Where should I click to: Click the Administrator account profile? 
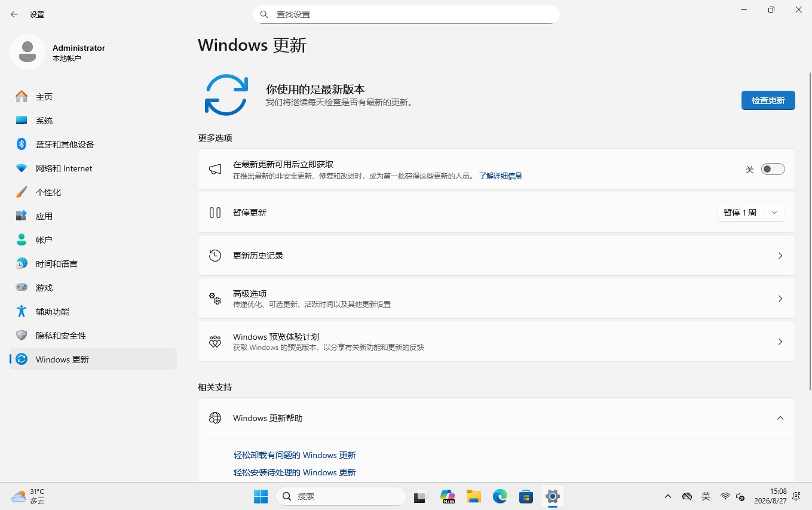[59, 52]
